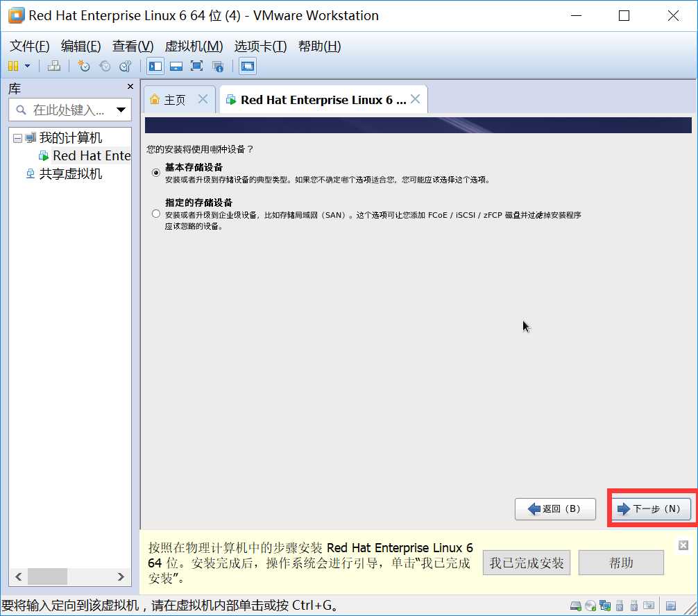Screen dimensions: 698x616
Task: Click the network adapter status bar icon
Action: 605,606
